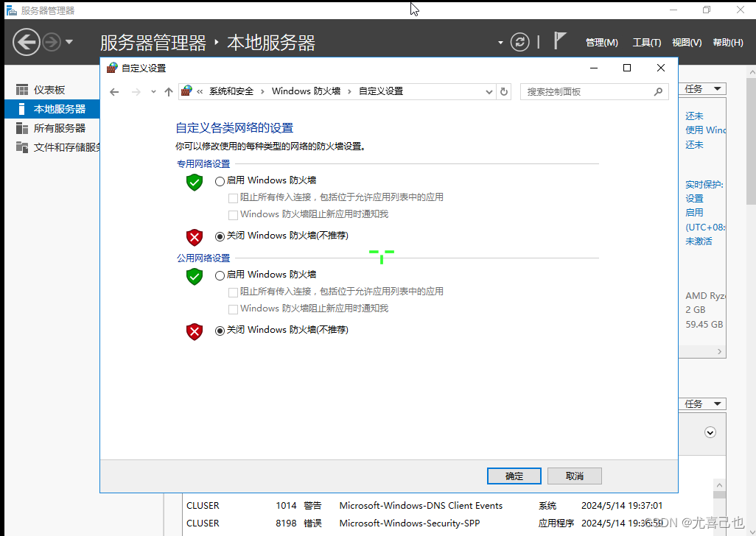The image size is (756, 536).
Task: Open the 视图(V) menu
Action: click(687, 43)
